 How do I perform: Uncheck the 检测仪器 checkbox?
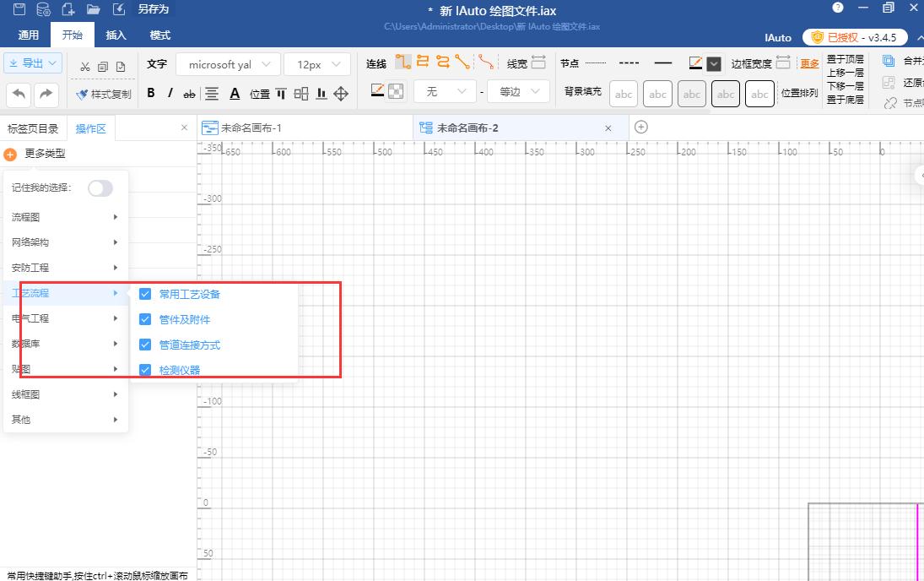(145, 370)
